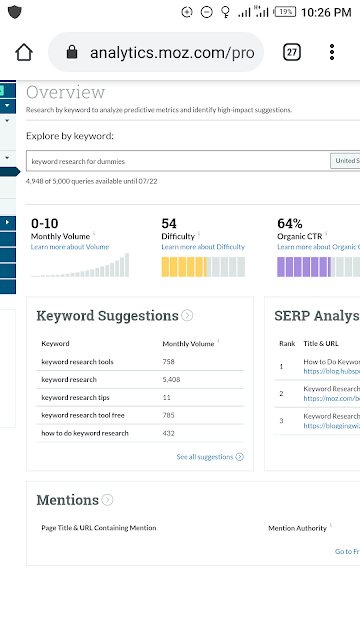
Task: Open the browser three-dot overflow menu
Action: (x=332, y=52)
